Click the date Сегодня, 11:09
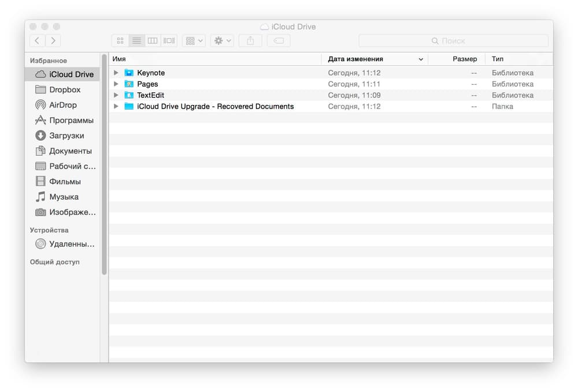578x392 pixels. pyautogui.click(x=354, y=95)
